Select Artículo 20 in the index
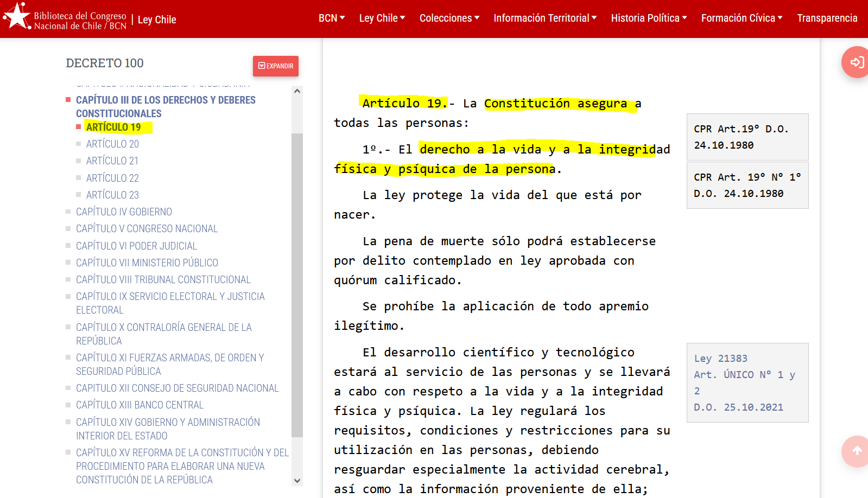868x498 pixels. (x=112, y=144)
